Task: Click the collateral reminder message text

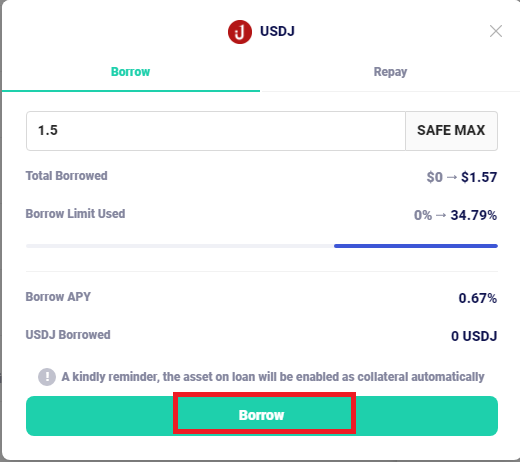Action: coord(273,377)
